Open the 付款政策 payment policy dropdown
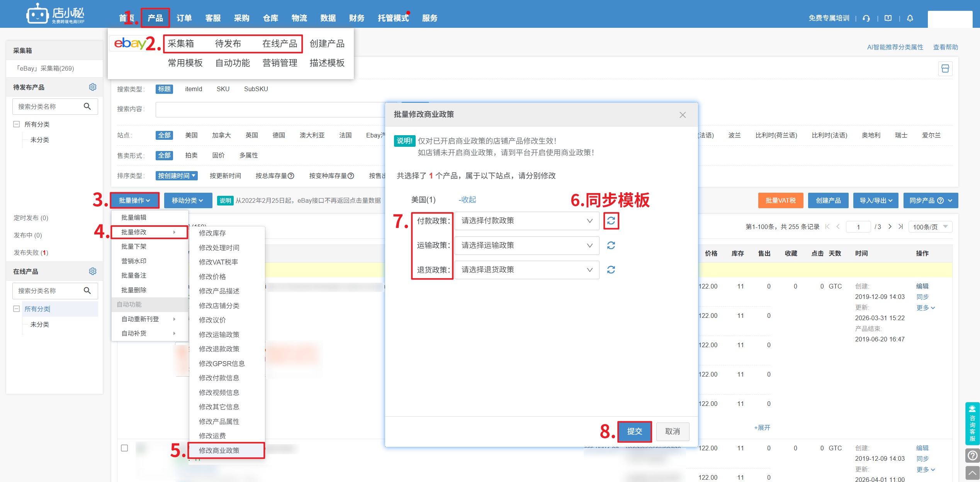 [x=527, y=221]
